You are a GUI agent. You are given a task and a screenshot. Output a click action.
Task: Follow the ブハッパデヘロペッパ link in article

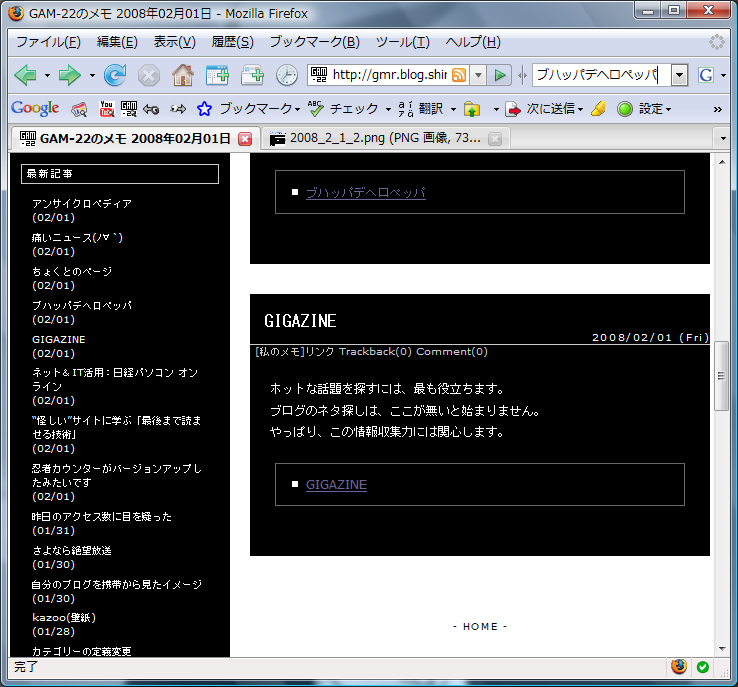[x=366, y=192]
